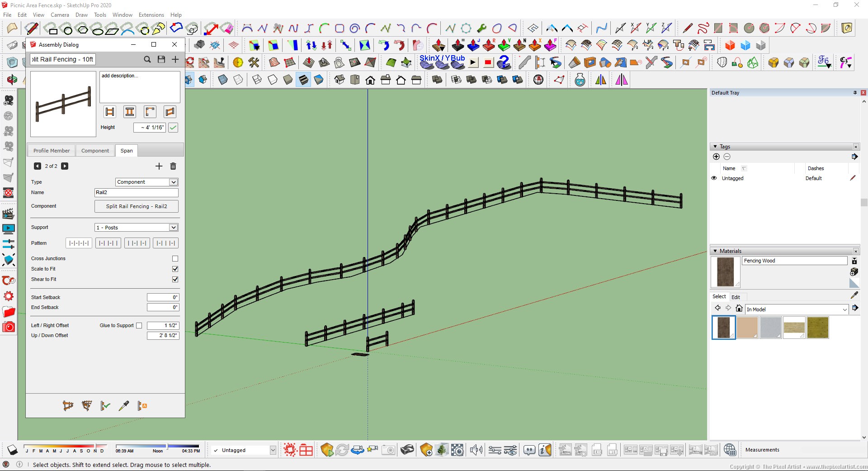Click the save icon in Assembly Dialog
Image resolution: width=868 pixels, height=471 pixels.
(x=161, y=59)
